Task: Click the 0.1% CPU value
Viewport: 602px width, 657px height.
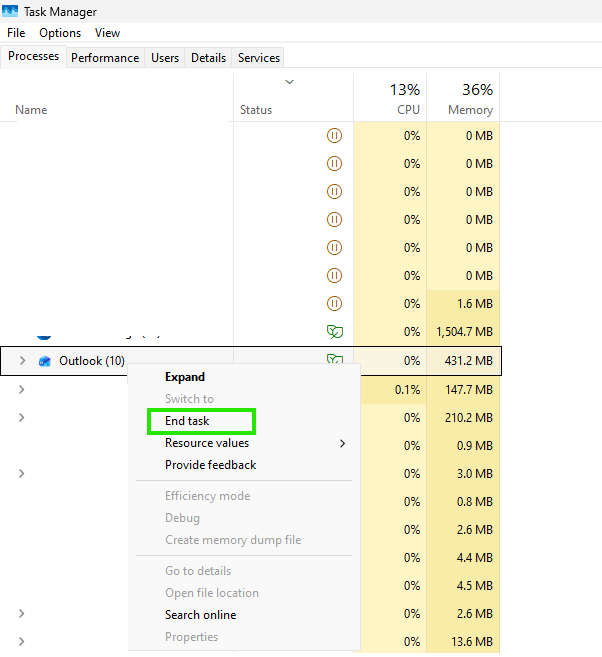Action: tap(407, 390)
